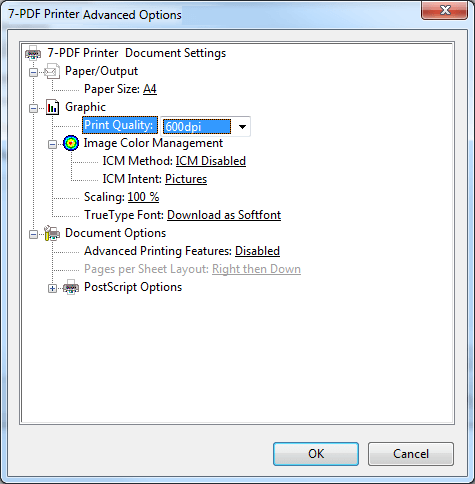
Task: Click the Image Color Management color wheel icon
Action: point(71,143)
